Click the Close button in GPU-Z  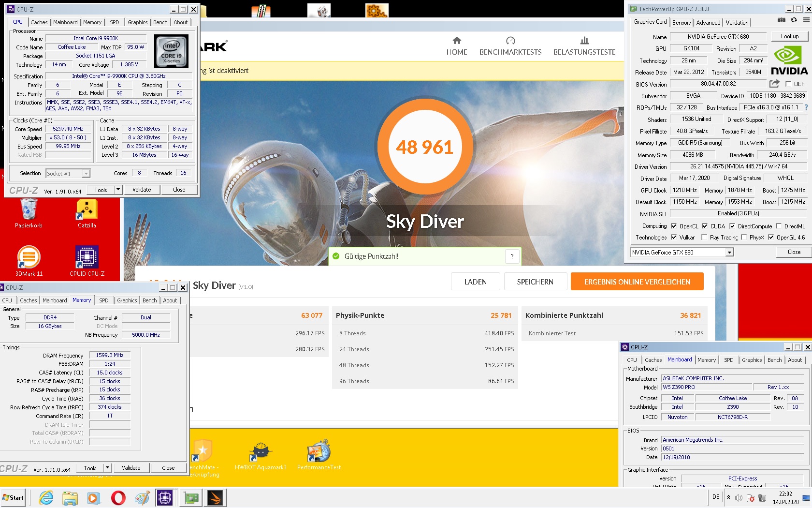point(794,252)
